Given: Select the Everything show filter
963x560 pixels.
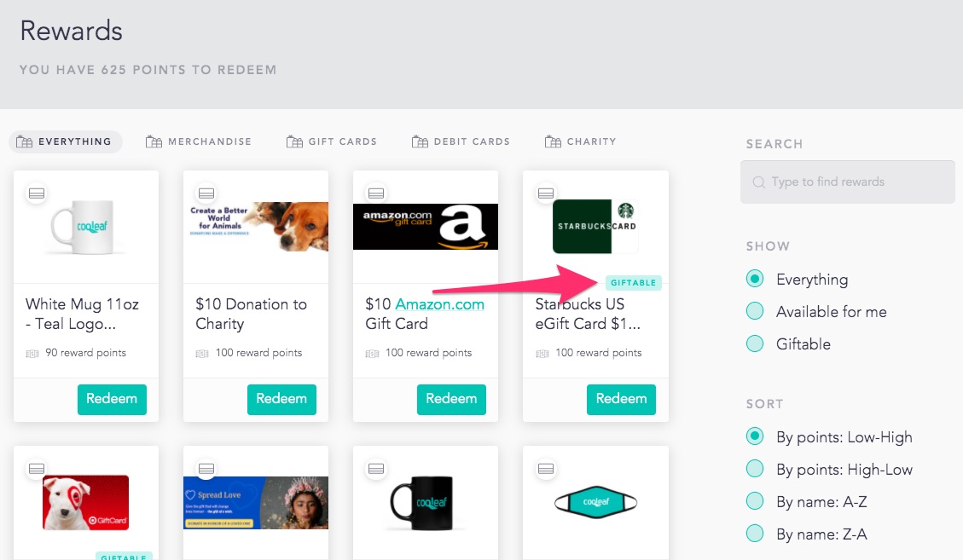Looking at the screenshot, I should (755, 279).
